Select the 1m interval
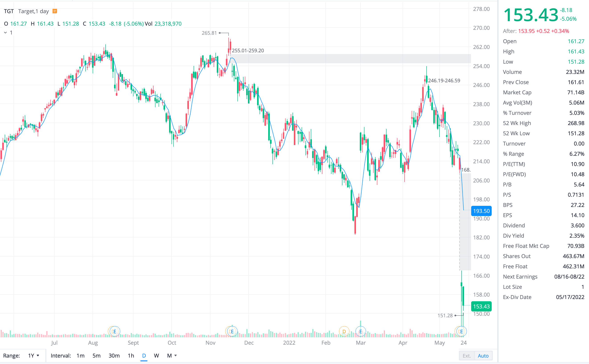Viewport: 589px width, 364px height. 80,356
